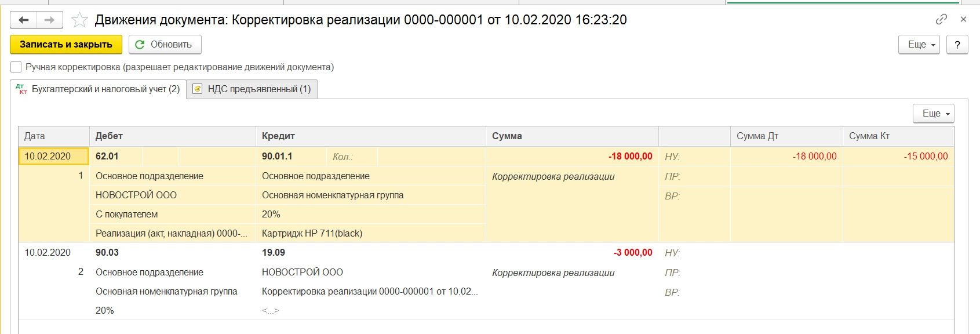This screenshot has height=334, width=980.
Task: Close the document movements form
Action: tap(963, 19)
